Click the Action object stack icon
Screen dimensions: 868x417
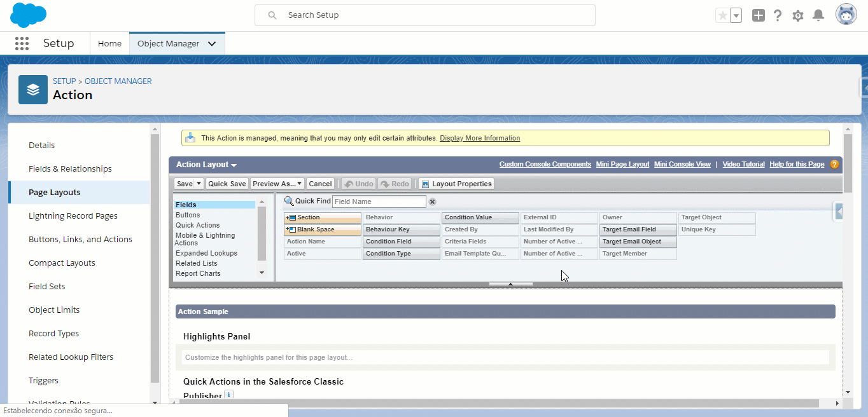click(33, 90)
